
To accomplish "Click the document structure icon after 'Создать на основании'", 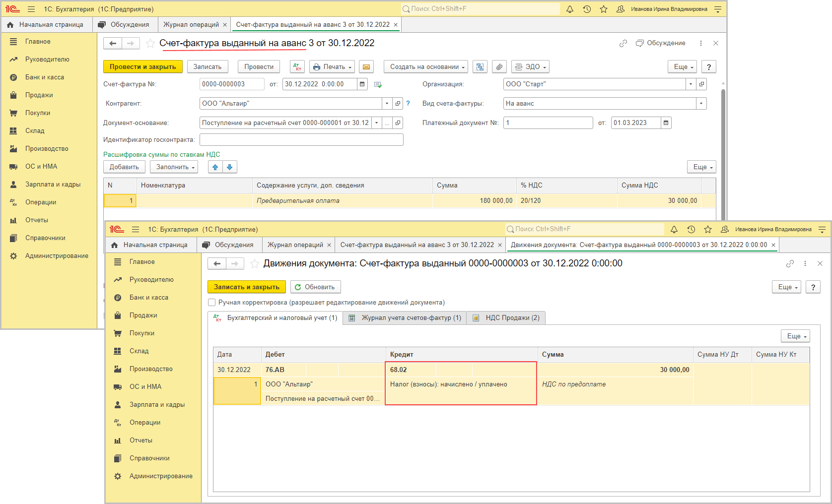I will 480,67.
